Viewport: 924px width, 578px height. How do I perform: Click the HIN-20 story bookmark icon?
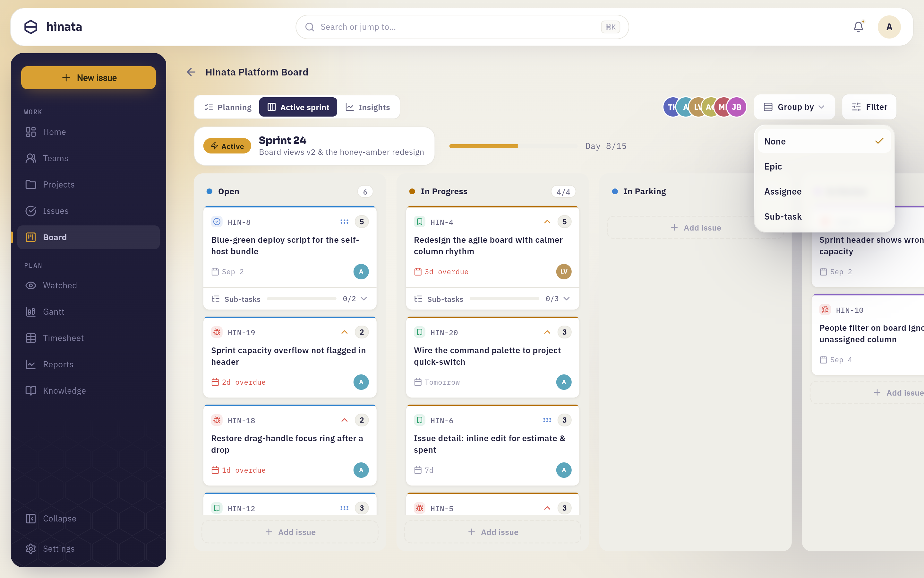[420, 332]
